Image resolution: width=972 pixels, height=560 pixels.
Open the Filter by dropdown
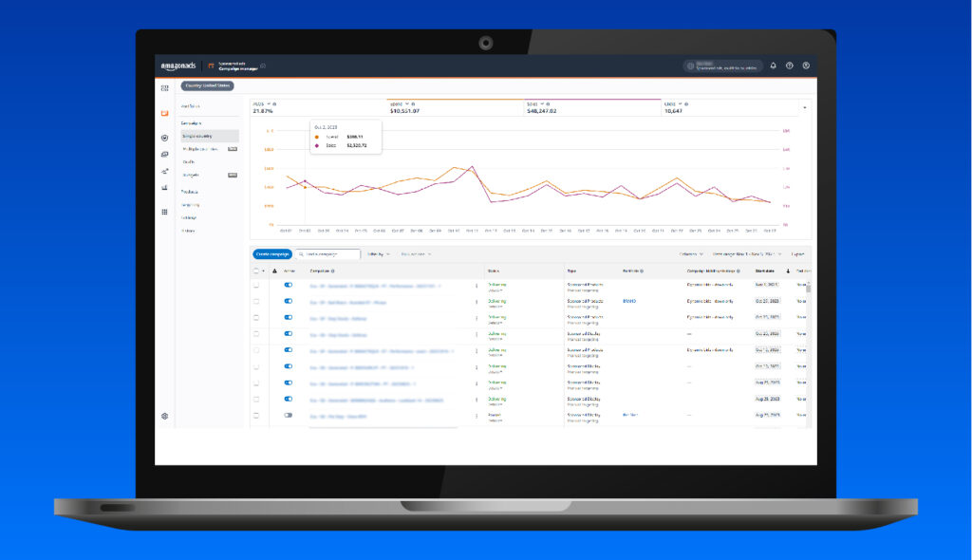pyautogui.click(x=379, y=254)
